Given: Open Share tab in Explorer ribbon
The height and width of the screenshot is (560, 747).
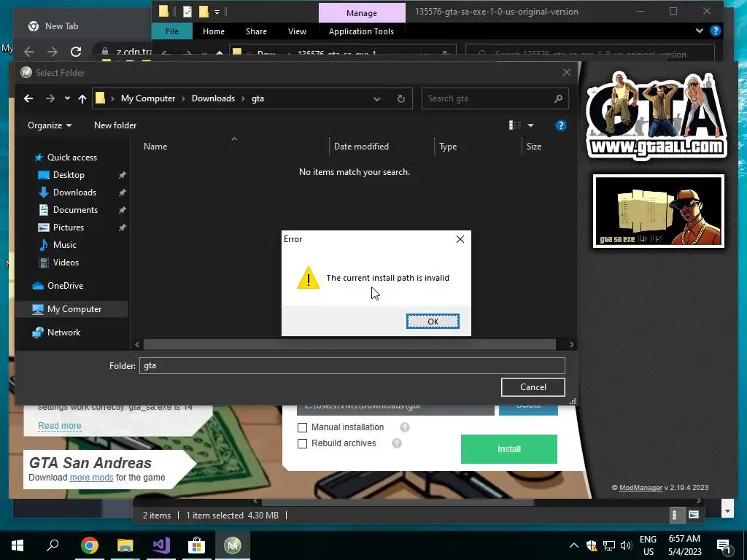Looking at the screenshot, I should 256,31.
